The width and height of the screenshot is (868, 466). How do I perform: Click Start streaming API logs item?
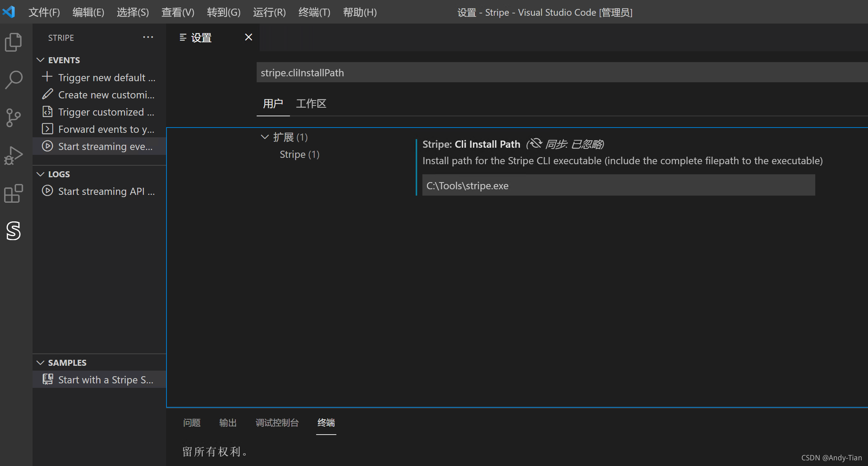(106, 191)
